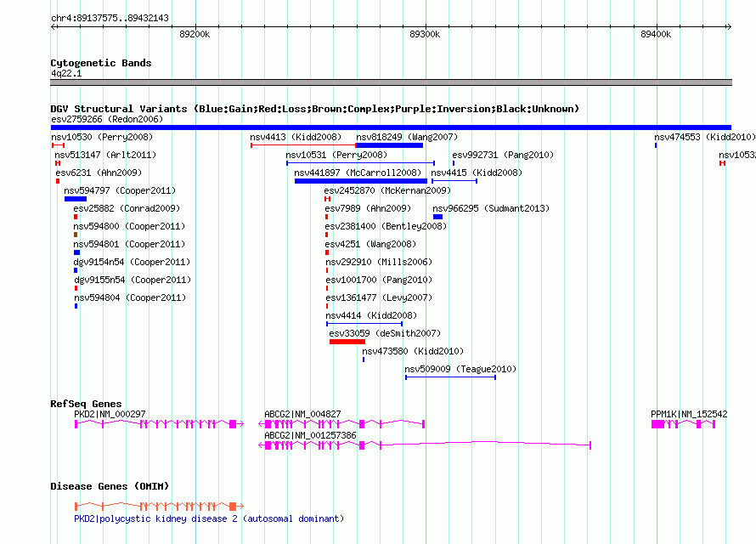Image resolution: width=756 pixels, height=544 pixels.
Task: Open the ABCG2|NM_004827 gene label
Action: [302, 414]
